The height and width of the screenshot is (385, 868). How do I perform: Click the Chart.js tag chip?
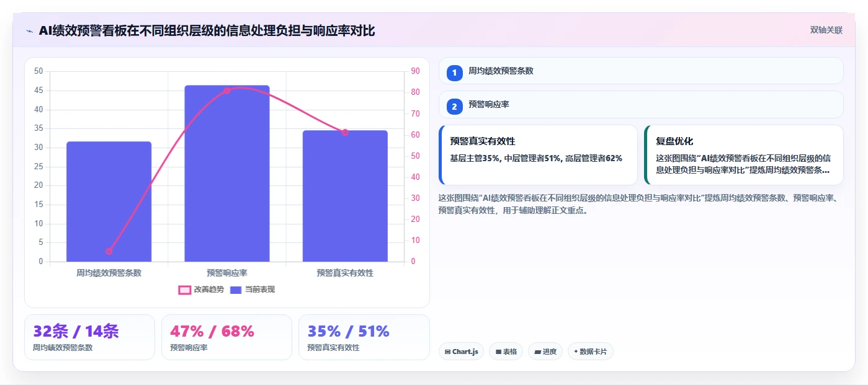(x=461, y=352)
